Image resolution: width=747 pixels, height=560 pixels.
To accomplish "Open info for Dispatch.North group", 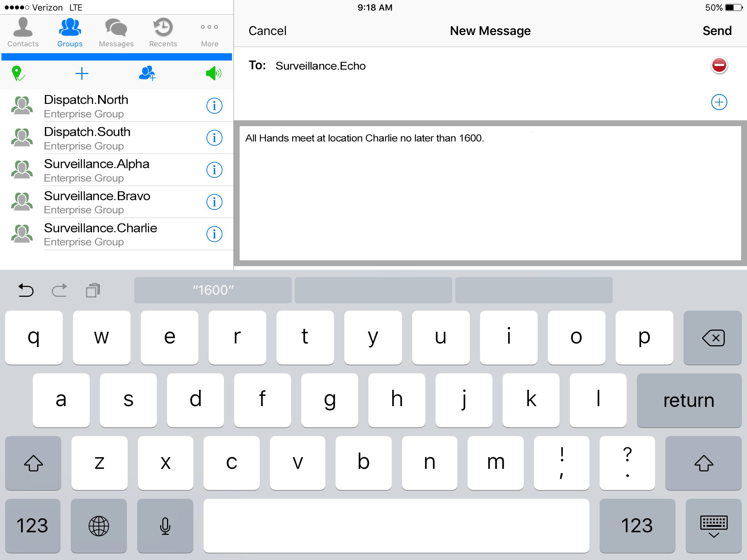I will 214,106.
